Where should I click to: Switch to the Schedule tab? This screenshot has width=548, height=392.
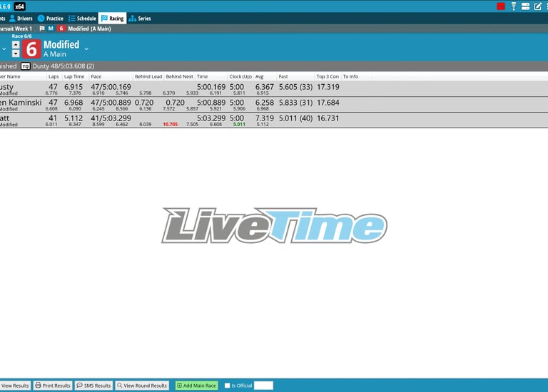pos(83,19)
